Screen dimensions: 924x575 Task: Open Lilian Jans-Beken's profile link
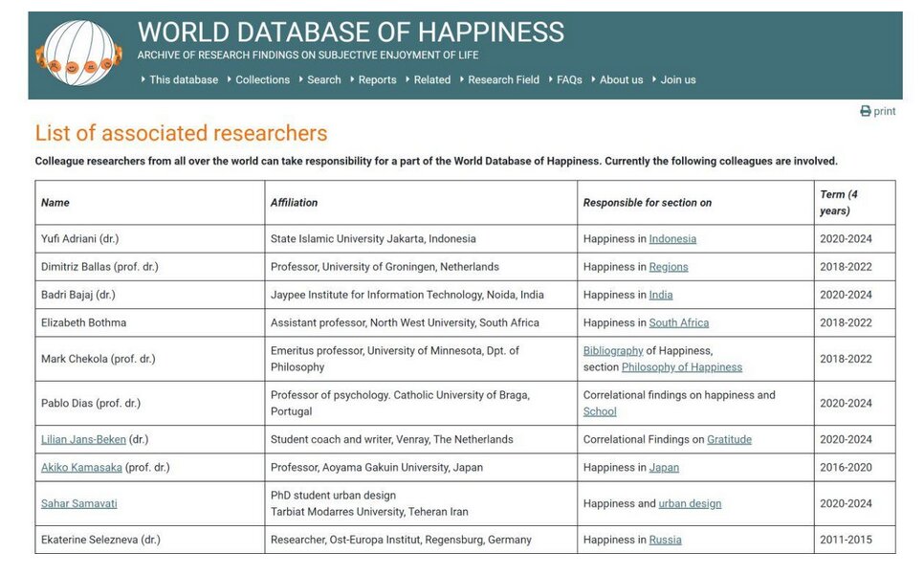(83, 439)
